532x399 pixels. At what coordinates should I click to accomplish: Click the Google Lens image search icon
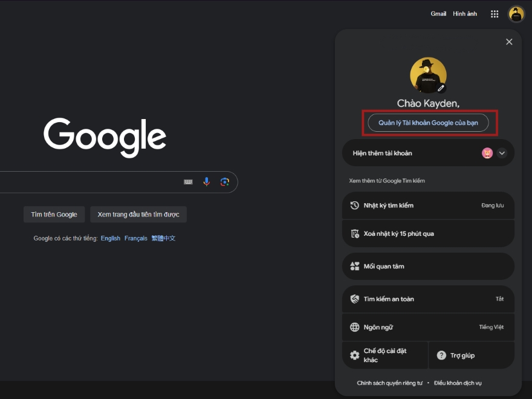(x=224, y=182)
